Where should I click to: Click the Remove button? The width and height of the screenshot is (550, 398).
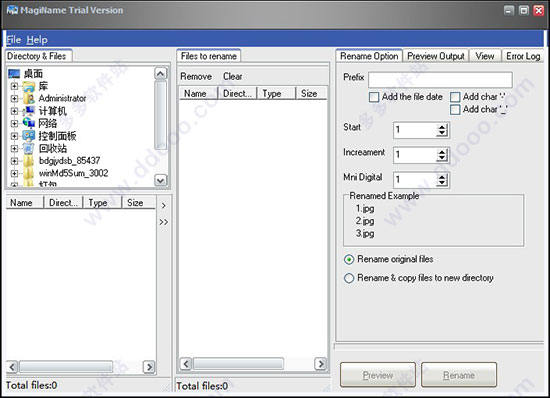pyautogui.click(x=196, y=76)
